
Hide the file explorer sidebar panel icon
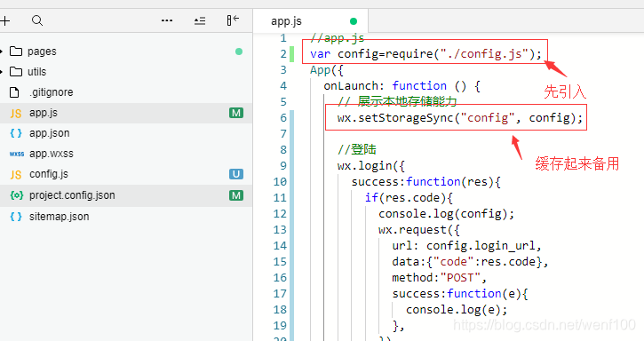233,20
